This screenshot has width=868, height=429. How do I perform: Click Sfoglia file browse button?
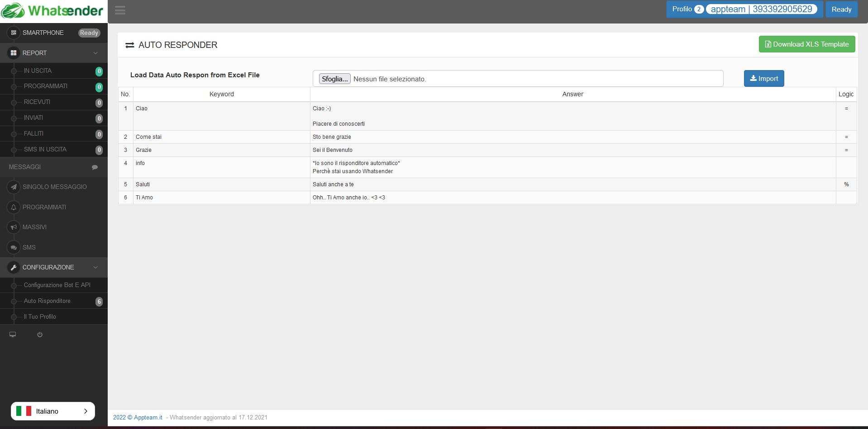point(335,79)
